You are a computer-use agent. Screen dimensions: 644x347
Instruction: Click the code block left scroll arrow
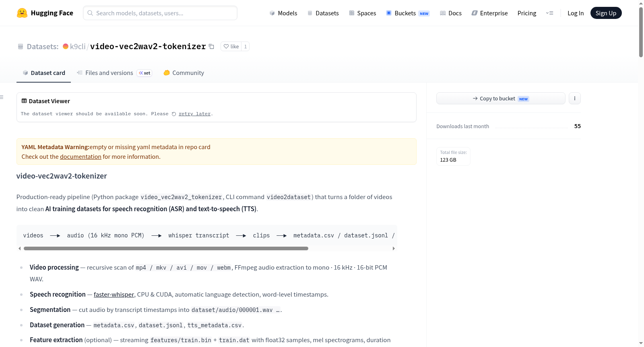point(19,248)
